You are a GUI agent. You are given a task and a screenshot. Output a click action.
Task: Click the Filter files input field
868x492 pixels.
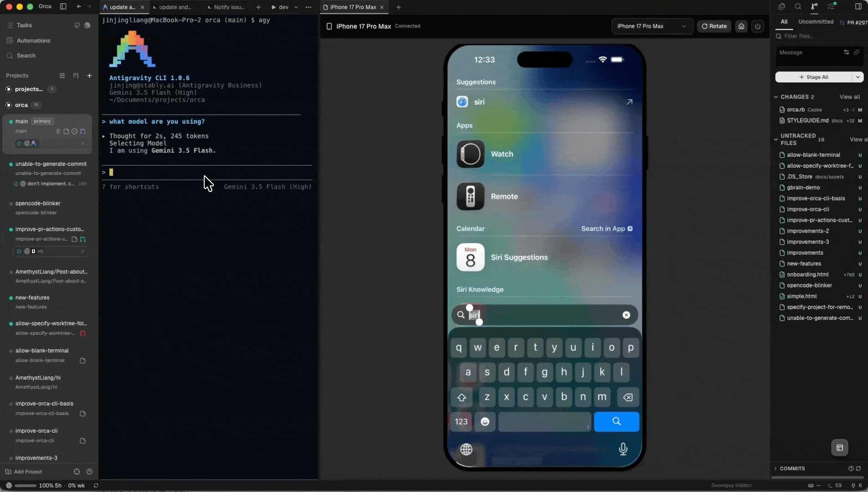tap(821, 36)
